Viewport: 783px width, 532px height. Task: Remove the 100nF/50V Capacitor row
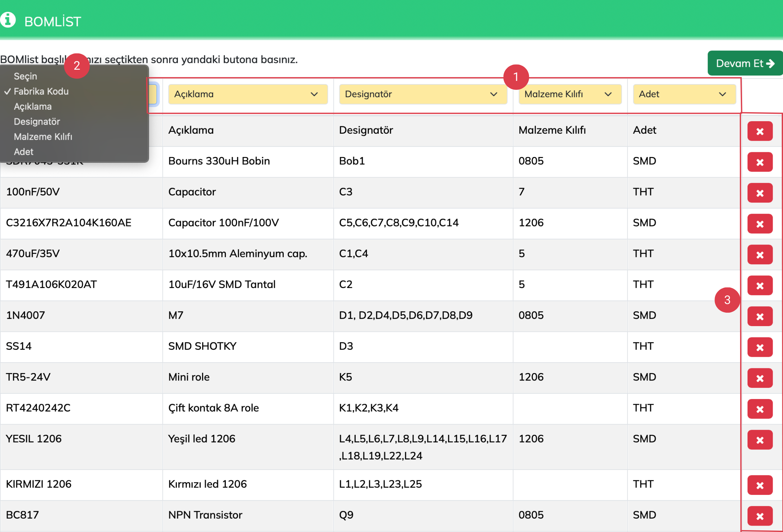759,193
